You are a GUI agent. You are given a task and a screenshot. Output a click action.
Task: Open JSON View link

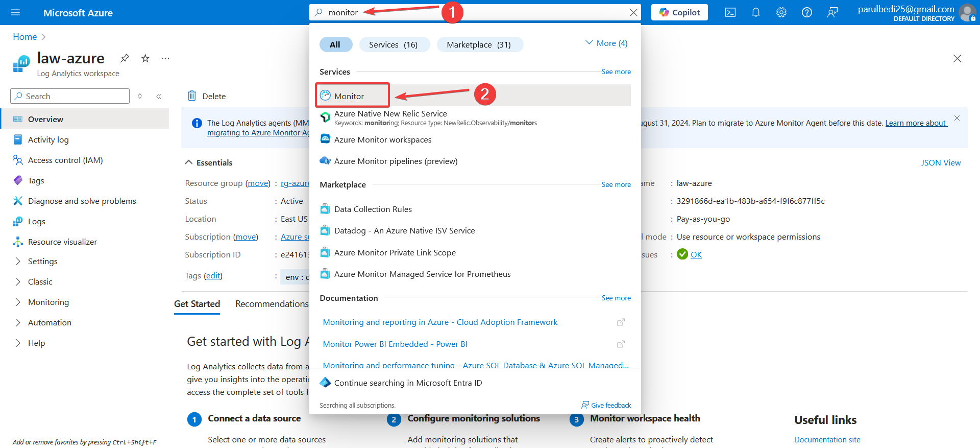pos(941,162)
